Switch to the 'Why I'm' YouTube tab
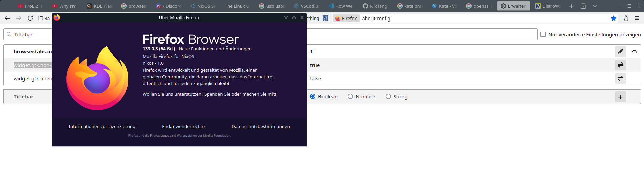 click(x=65, y=6)
